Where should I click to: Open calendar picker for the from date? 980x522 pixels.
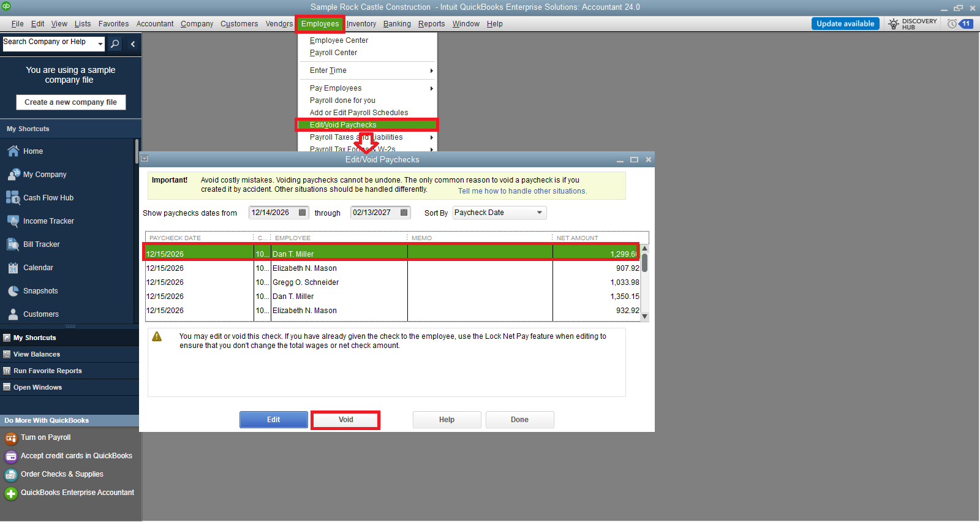(x=302, y=213)
